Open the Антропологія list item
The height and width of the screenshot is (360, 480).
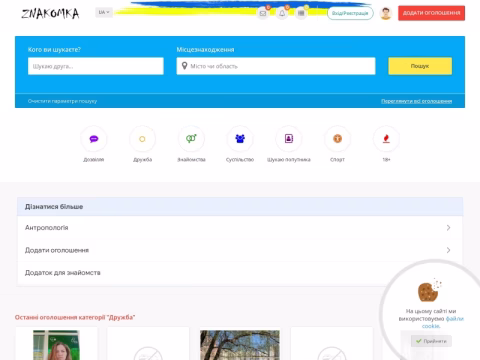[240, 228]
